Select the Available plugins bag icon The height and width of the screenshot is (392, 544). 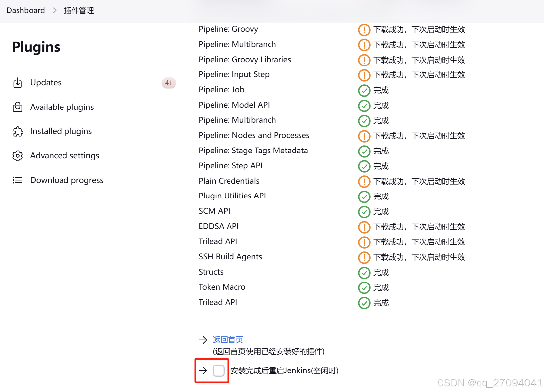tap(18, 107)
